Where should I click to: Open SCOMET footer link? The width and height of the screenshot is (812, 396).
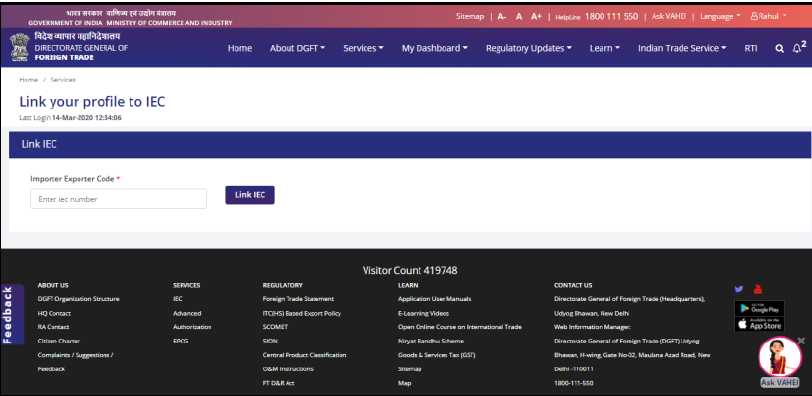[275, 327]
